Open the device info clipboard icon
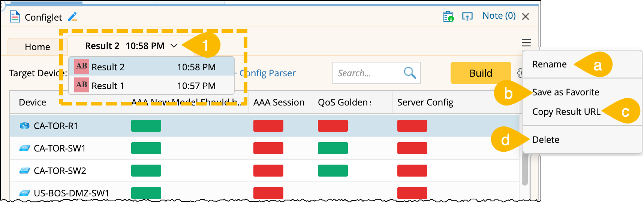This screenshot has height=205, width=644. point(448,16)
